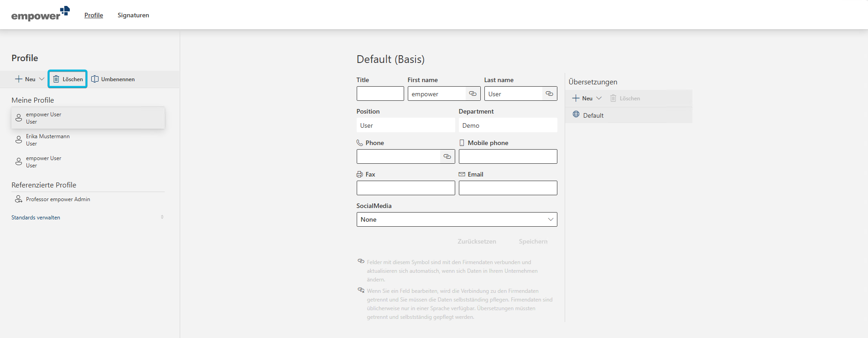Screen dimensions: 868x338
Task: Open the SocialMedia dropdown showing None
Action: [x=457, y=219]
